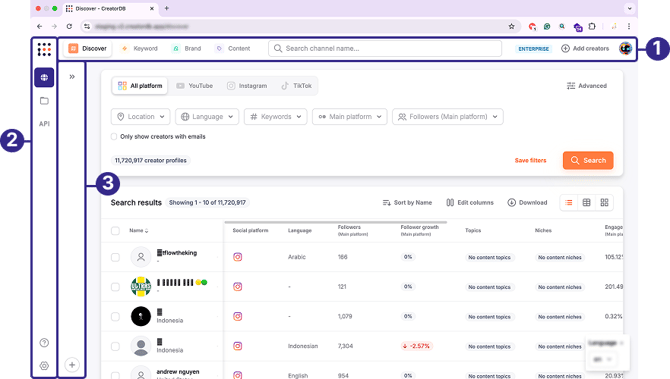
Task: Switch to the Content tab
Action: click(x=233, y=49)
